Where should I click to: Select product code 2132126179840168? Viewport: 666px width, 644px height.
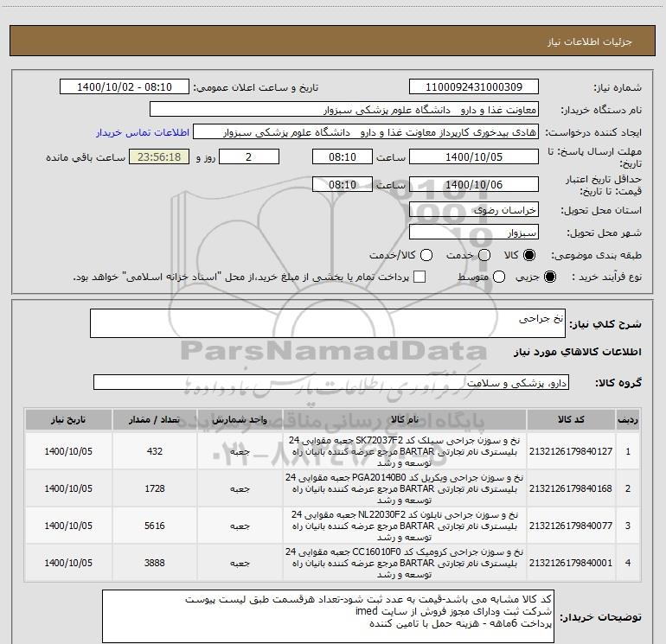point(571,488)
